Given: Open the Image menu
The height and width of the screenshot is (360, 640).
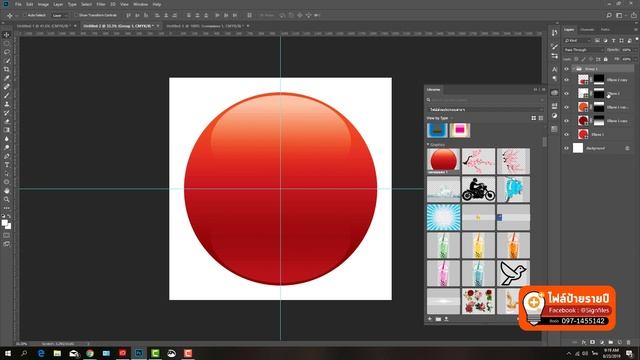Looking at the screenshot, I should [43, 4].
